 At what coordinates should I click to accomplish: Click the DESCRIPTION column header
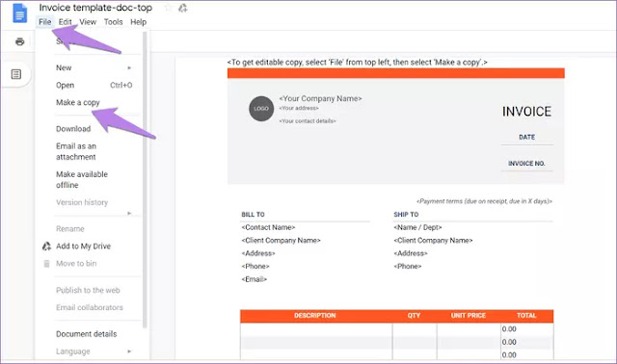(x=315, y=316)
